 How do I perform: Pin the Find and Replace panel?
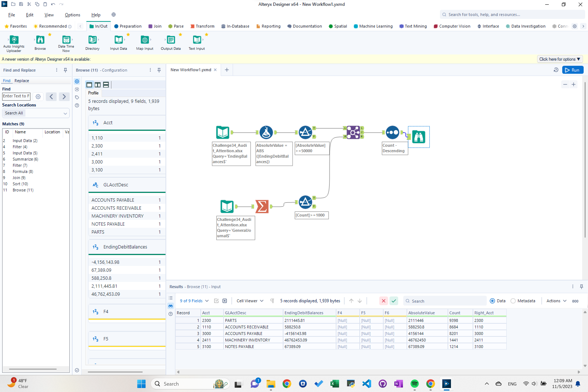[66, 70]
